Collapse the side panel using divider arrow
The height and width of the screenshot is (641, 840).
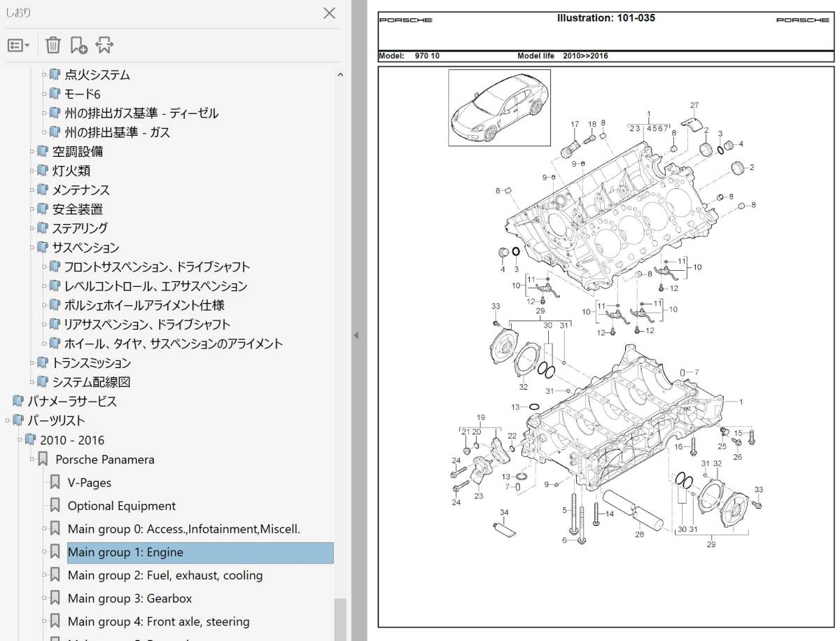click(356, 335)
